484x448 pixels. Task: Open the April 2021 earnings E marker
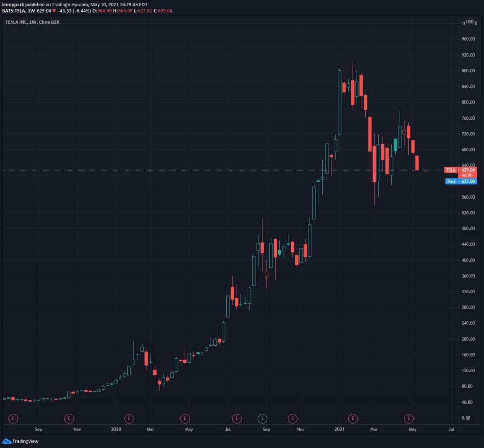(409, 419)
